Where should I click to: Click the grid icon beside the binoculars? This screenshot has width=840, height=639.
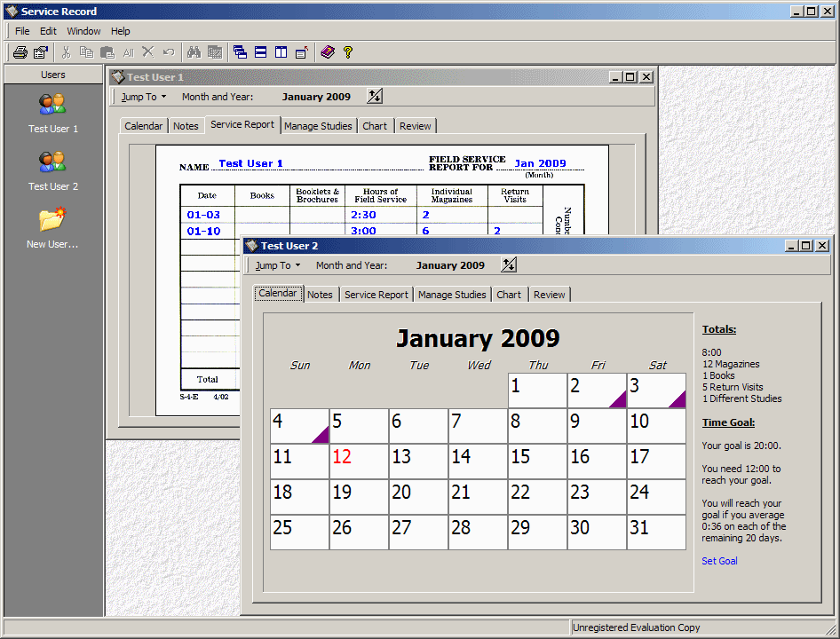[x=215, y=52]
